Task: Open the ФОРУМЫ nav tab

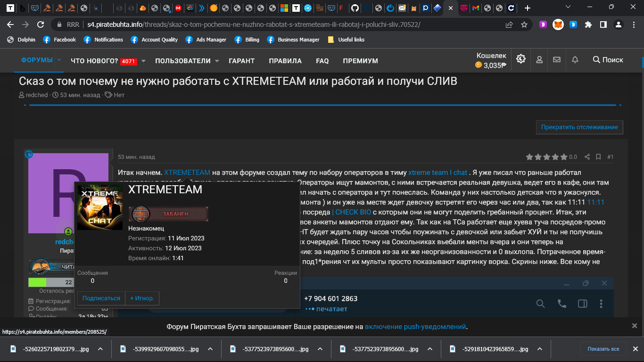Action: click(37, 60)
